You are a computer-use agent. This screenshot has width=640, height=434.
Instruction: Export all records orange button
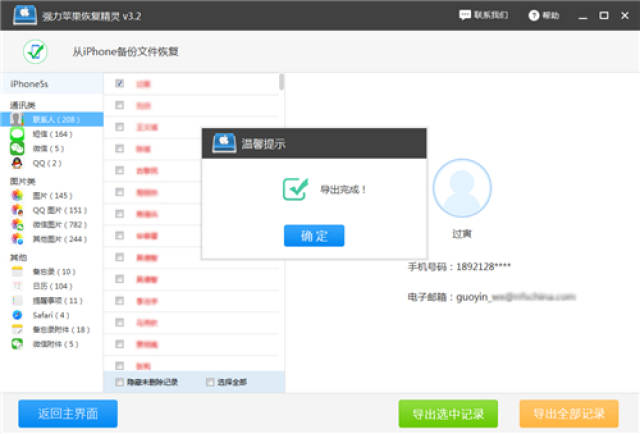coord(569,414)
